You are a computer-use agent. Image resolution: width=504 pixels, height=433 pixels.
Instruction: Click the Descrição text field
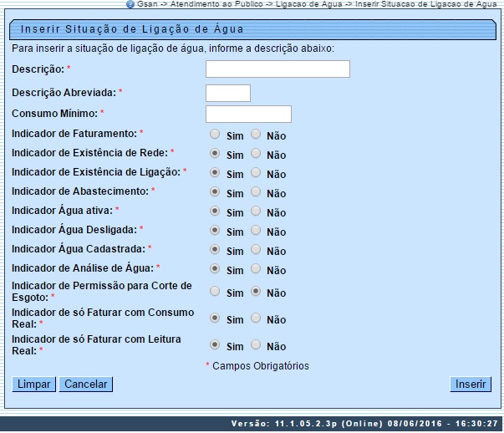[x=277, y=69]
